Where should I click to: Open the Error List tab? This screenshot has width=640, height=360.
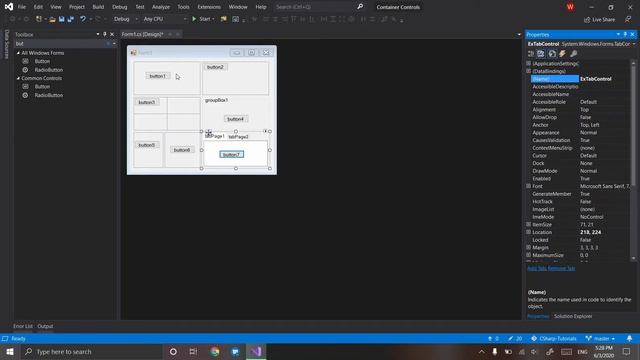[22, 326]
